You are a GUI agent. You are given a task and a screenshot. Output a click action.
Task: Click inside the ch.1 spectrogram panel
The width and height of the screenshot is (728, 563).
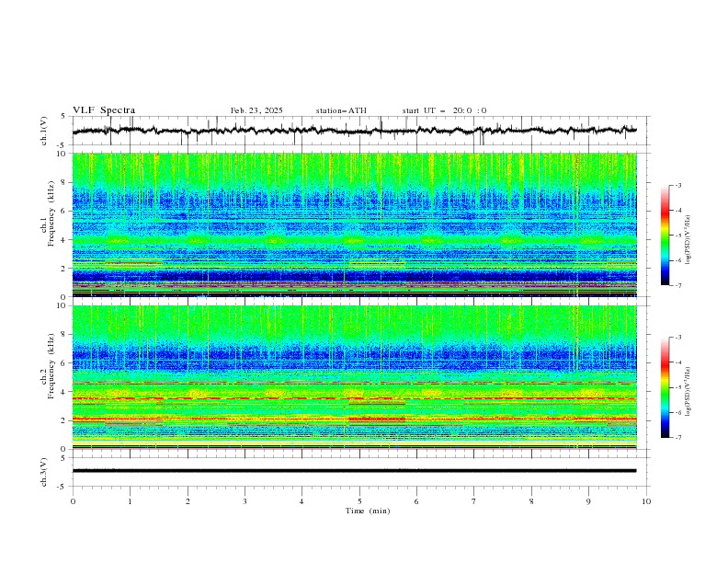pos(354,224)
